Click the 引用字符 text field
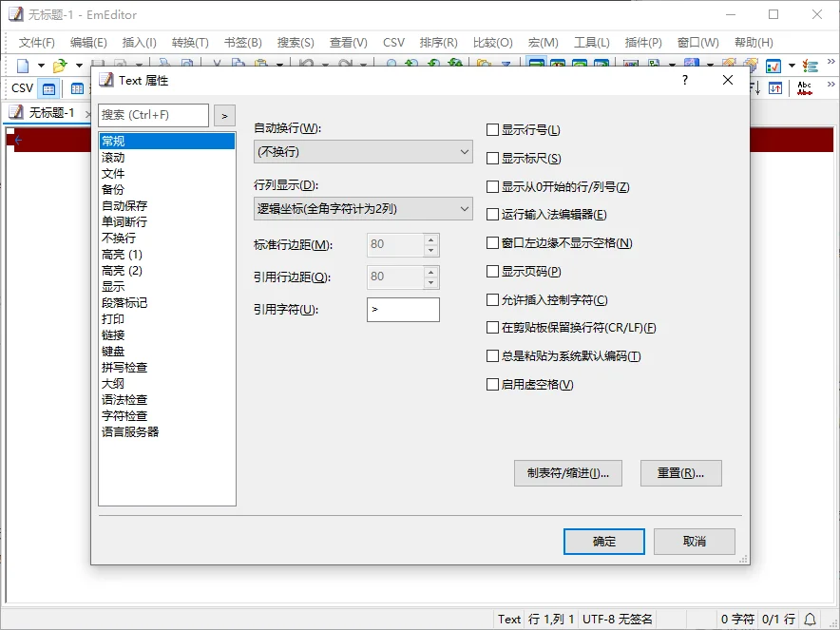 (x=403, y=310)
